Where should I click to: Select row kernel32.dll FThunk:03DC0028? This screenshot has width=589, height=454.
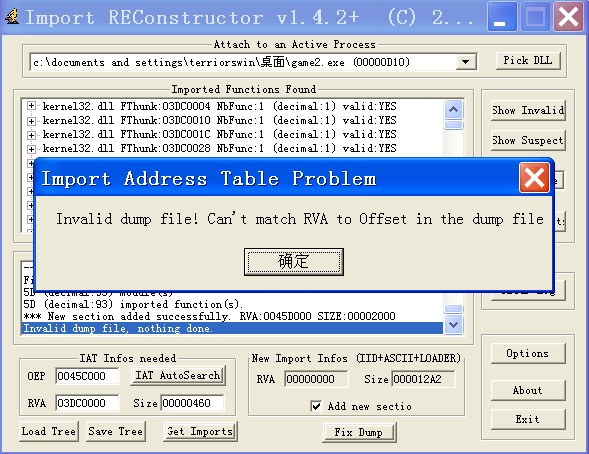[x=219, y=148]
